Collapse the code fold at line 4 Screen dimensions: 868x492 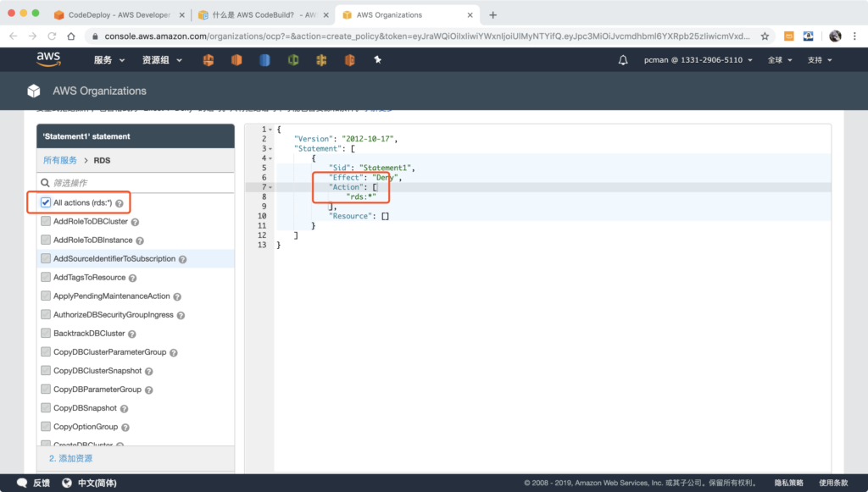[x=270, y=158]
